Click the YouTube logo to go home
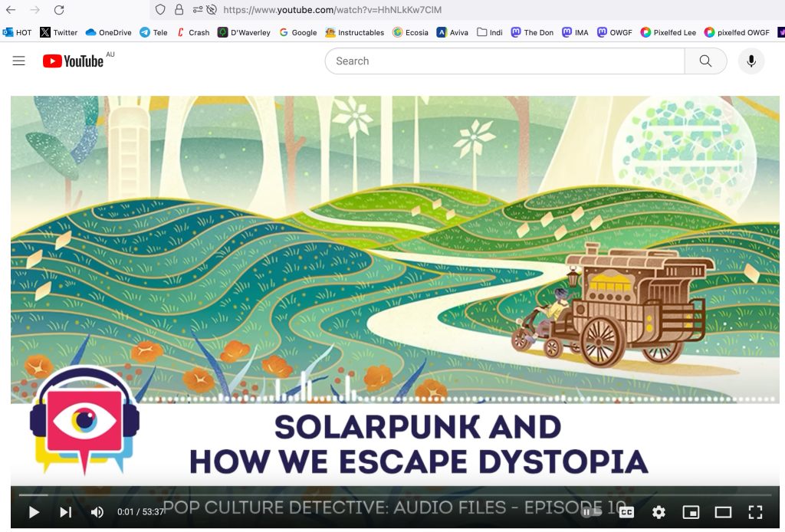The width and height of the screenshot is (785, 532). coord(72,61)
